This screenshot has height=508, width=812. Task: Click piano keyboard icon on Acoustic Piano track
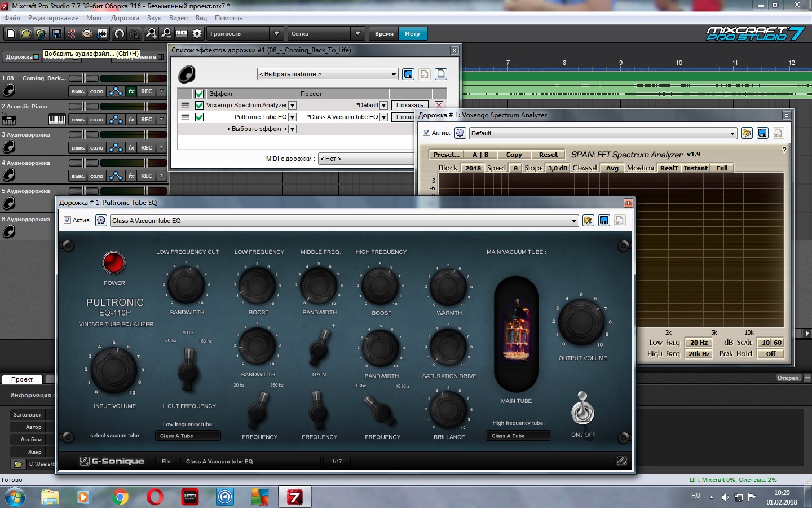[57, 119]
